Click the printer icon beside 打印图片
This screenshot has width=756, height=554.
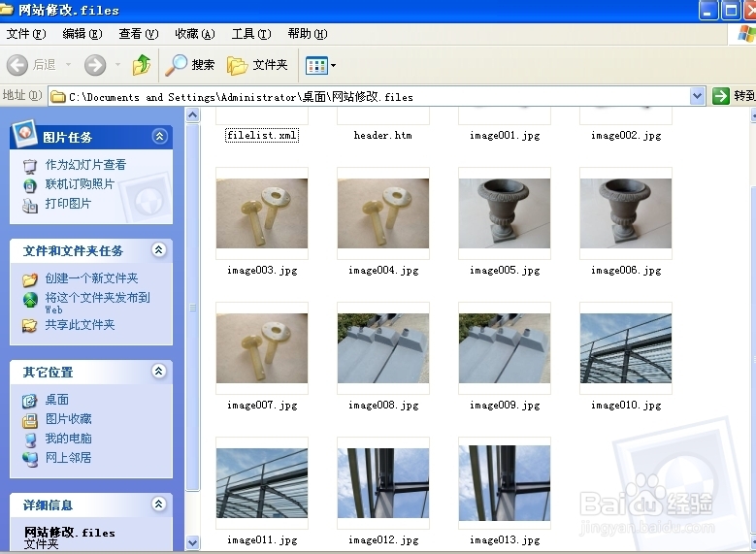30,206
